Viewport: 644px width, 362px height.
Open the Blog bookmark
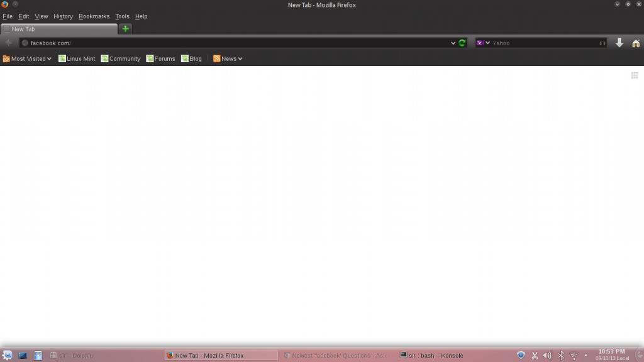tap(191, 58)
